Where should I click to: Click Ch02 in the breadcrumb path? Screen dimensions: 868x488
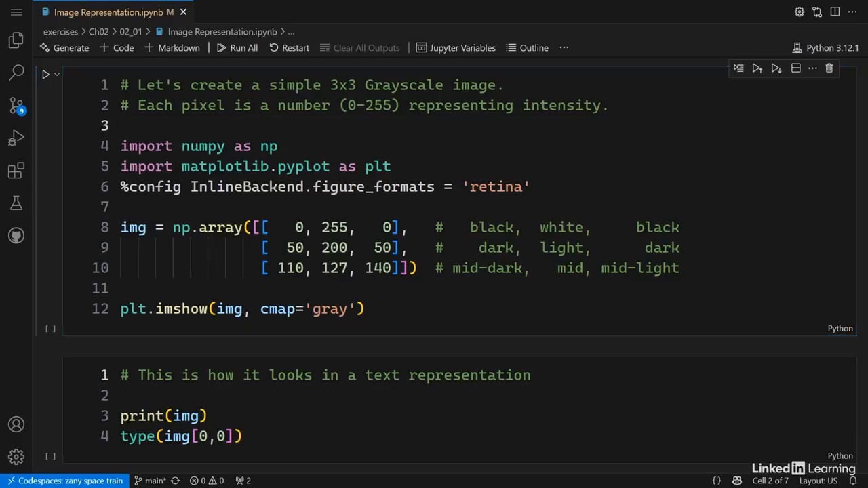point(99,32)
